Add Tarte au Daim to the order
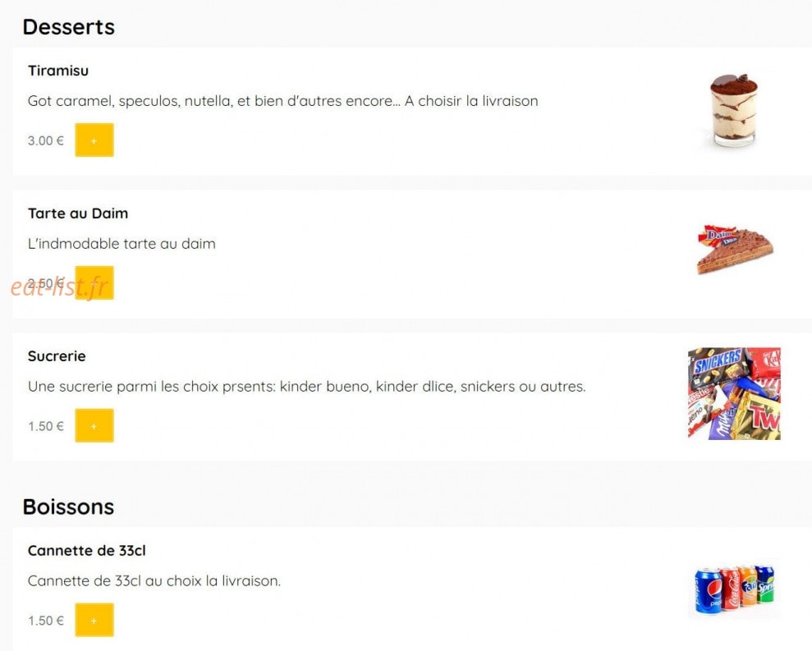The width and height of the screenshot is (812, 651). (x=94, y=282)
